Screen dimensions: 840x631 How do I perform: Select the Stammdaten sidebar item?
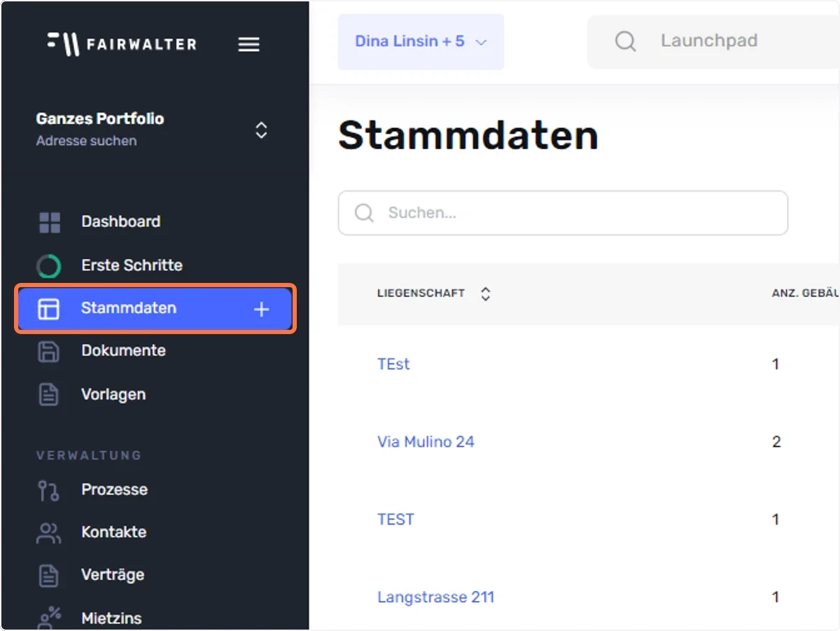[155, 309]
